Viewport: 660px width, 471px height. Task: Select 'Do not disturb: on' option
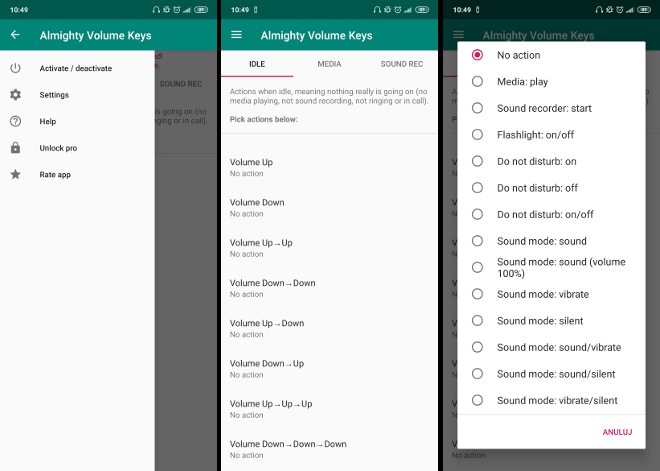pos(477,161)
